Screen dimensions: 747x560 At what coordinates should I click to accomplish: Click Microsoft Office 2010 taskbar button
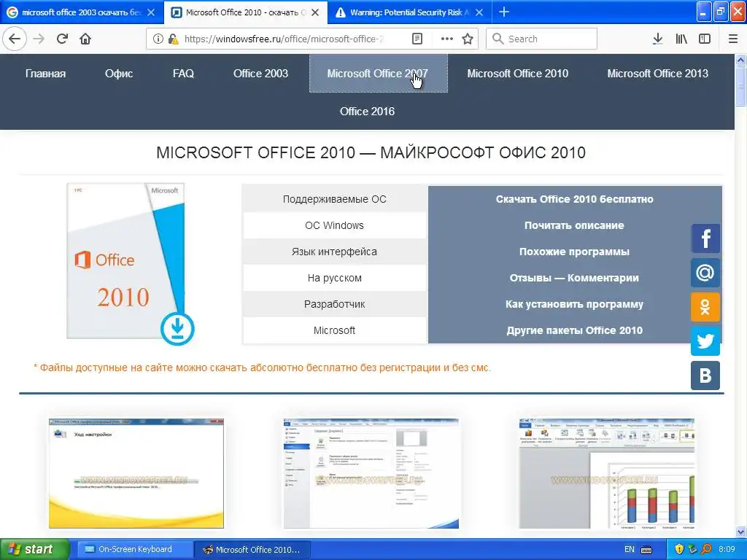coord(252,549)
